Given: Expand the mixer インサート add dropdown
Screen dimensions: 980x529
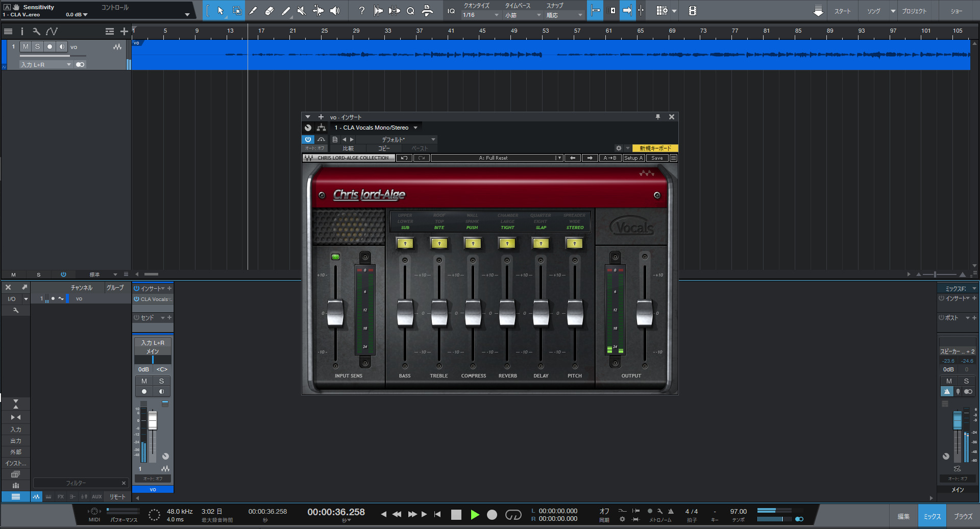Looking at the screenshot, I should (169, 288).
